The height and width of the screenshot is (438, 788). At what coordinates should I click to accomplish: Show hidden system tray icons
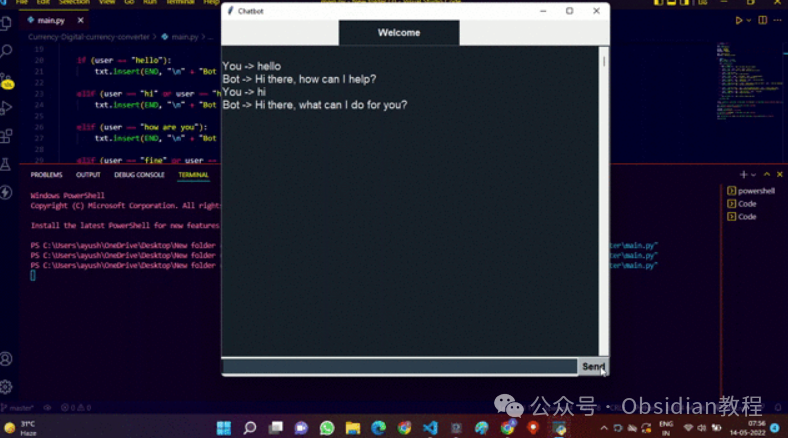604,428
